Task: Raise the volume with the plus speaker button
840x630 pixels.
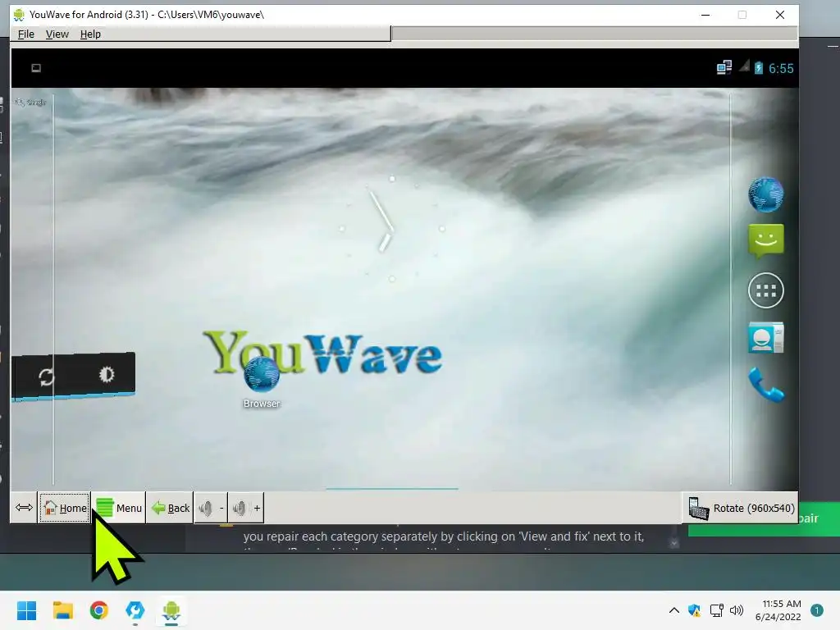Action: pos(246,507)
